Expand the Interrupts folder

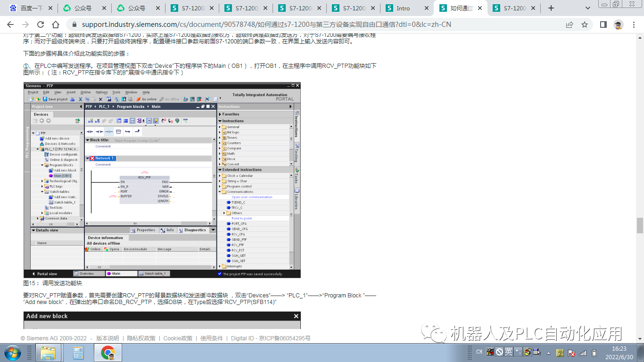click(220, 266)
